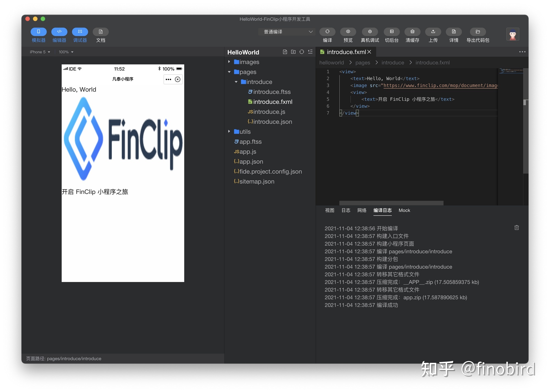
Task: Close the mini program in simulator
Action: tap(178, 80)
